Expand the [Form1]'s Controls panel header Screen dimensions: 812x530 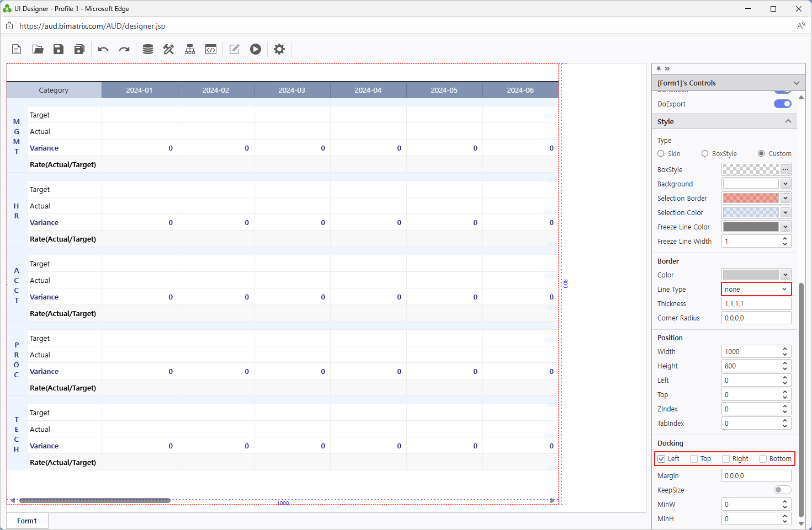coord(797,83)
